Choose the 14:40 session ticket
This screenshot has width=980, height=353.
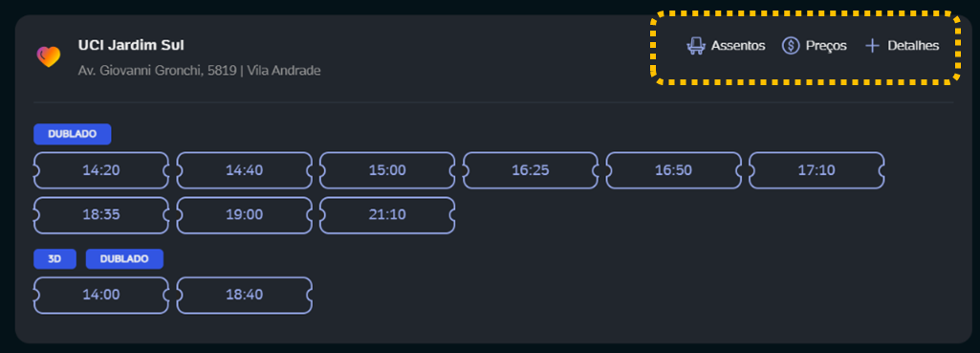(x=245, y=170)
